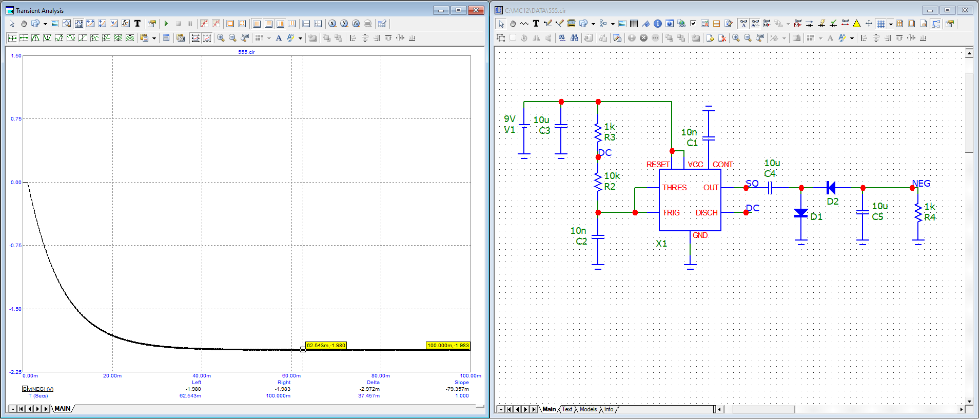Toggle the grid display button in schematic toolbar
Image resolution: width=980 pixels, height=420 pixels.
point(881,24)
